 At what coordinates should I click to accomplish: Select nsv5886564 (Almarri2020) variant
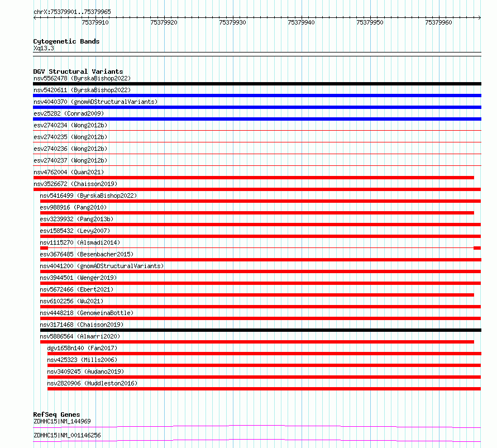(80, 336)
